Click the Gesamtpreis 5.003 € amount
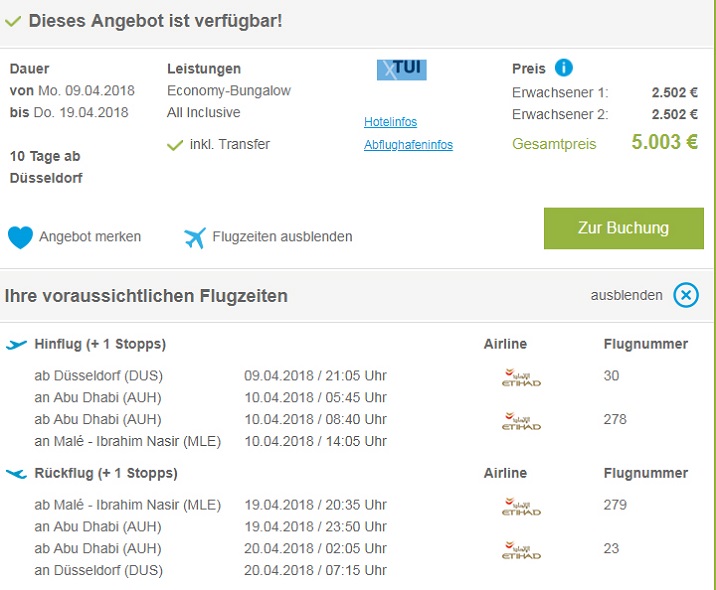The height and width of the screenshot is (590, 716). click(664, 142)
